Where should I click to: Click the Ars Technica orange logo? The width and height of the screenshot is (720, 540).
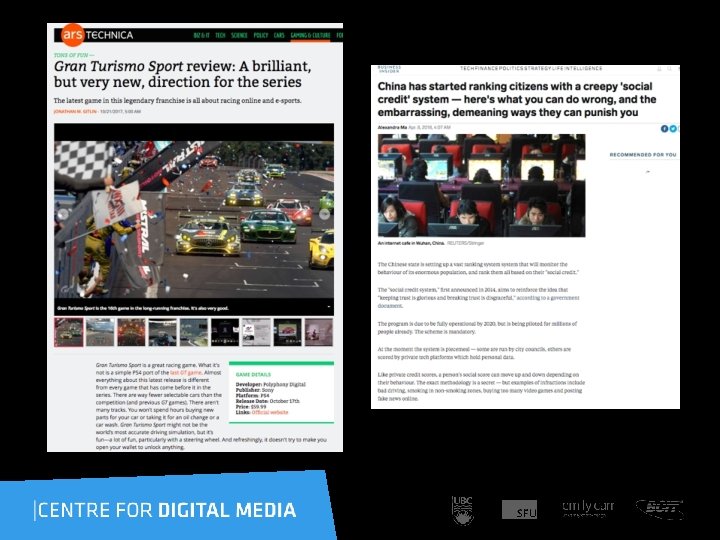point(73,35)
